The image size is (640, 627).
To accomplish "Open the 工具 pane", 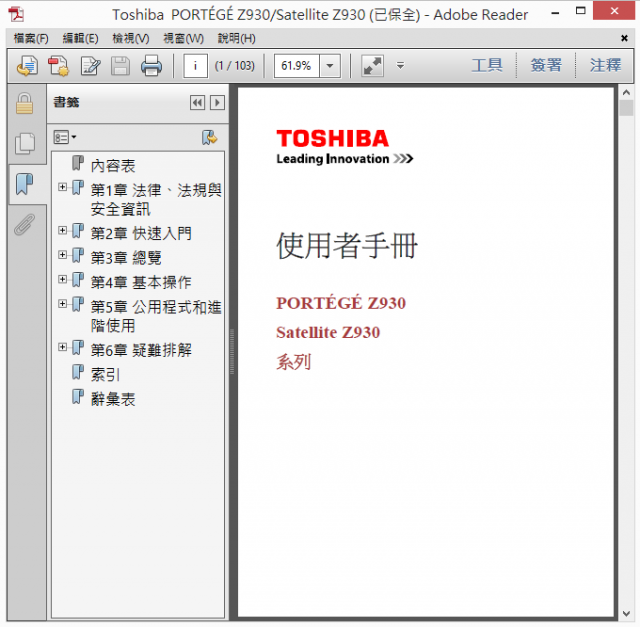I will tap(487, 65).
